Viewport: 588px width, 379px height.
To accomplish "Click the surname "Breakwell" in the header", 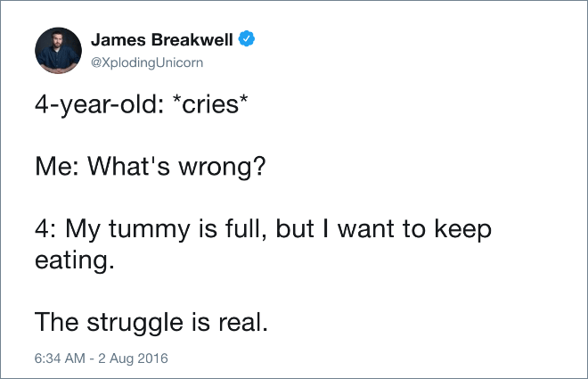I will pyautogui.click(x=192, y=39).
